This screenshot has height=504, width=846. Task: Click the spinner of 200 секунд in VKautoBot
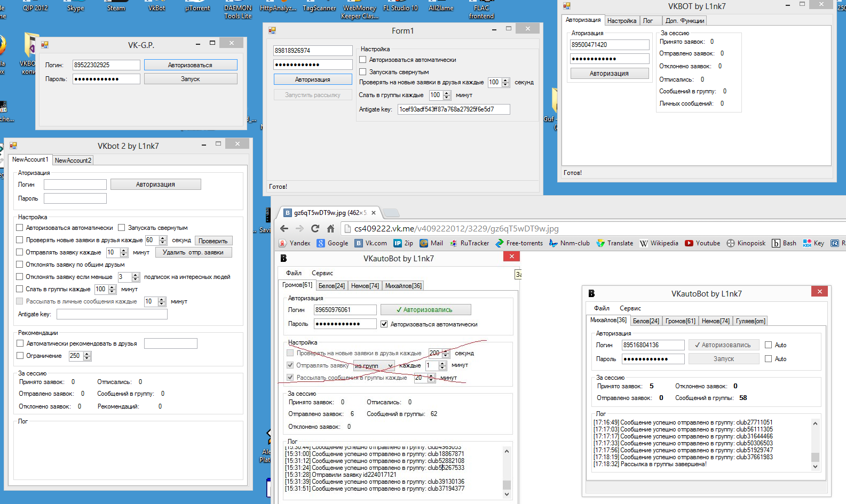point(446,353)
